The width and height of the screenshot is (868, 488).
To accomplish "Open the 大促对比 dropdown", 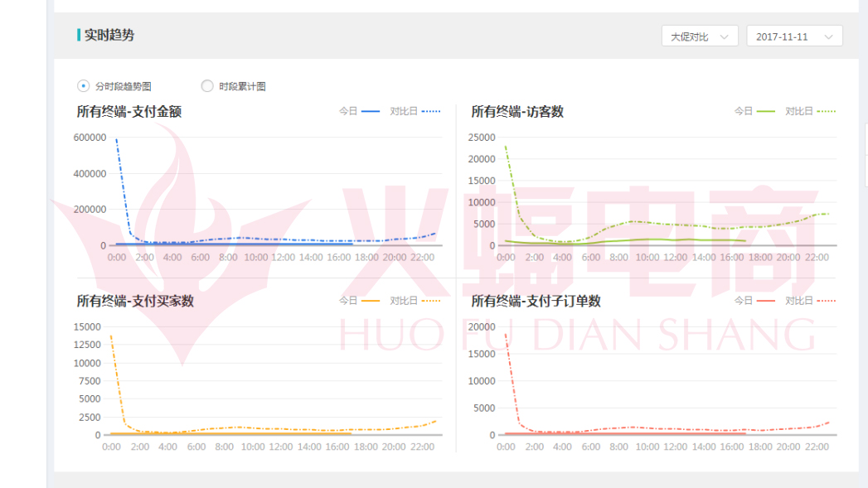I will [x=700, y=36].
